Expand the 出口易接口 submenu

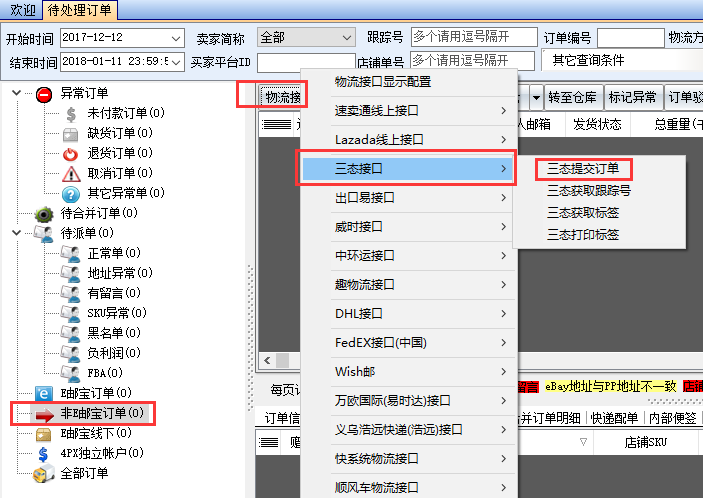coord(503,198)
